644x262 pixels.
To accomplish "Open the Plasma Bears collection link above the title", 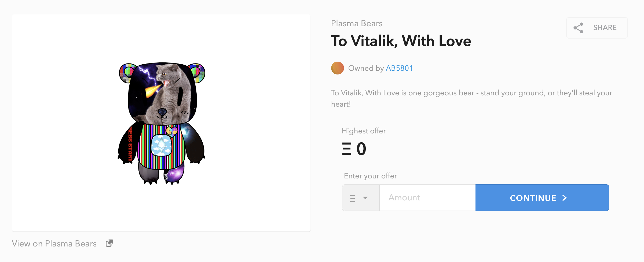I will [357, 23].
